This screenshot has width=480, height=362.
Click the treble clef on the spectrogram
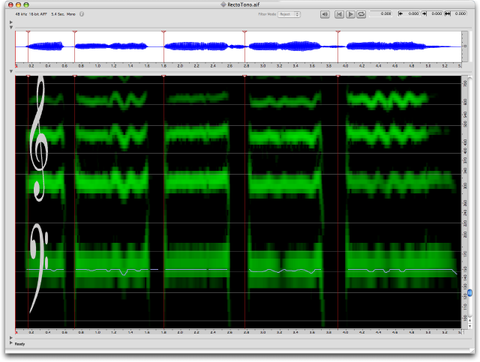click(x=38, y=138)
